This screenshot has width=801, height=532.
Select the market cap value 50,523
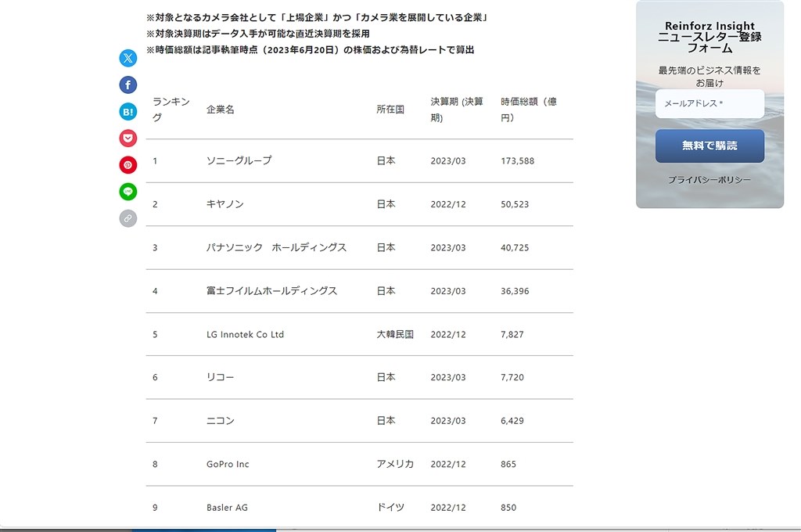[x=515, y=204]
